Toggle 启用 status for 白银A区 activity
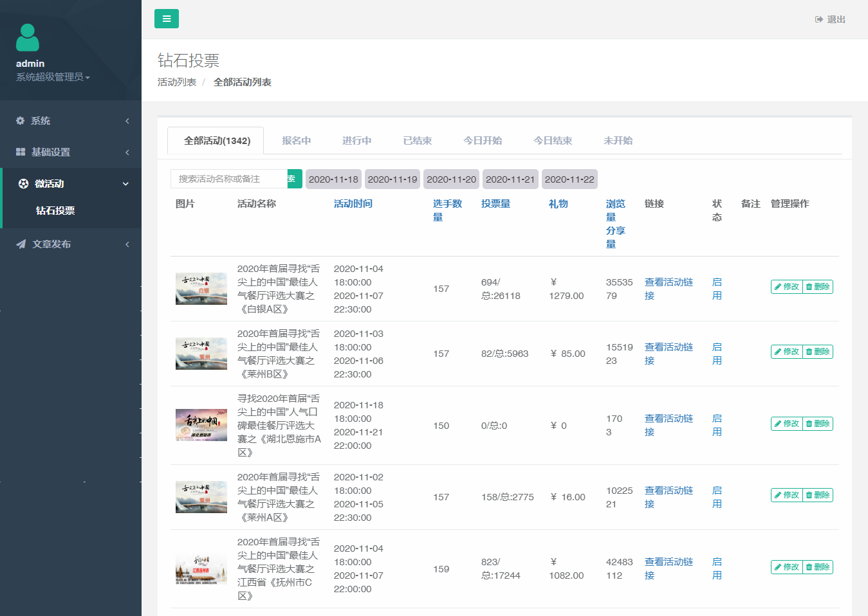Image resolution: width=868 pixels, height=616 pixels. [717, 289]
